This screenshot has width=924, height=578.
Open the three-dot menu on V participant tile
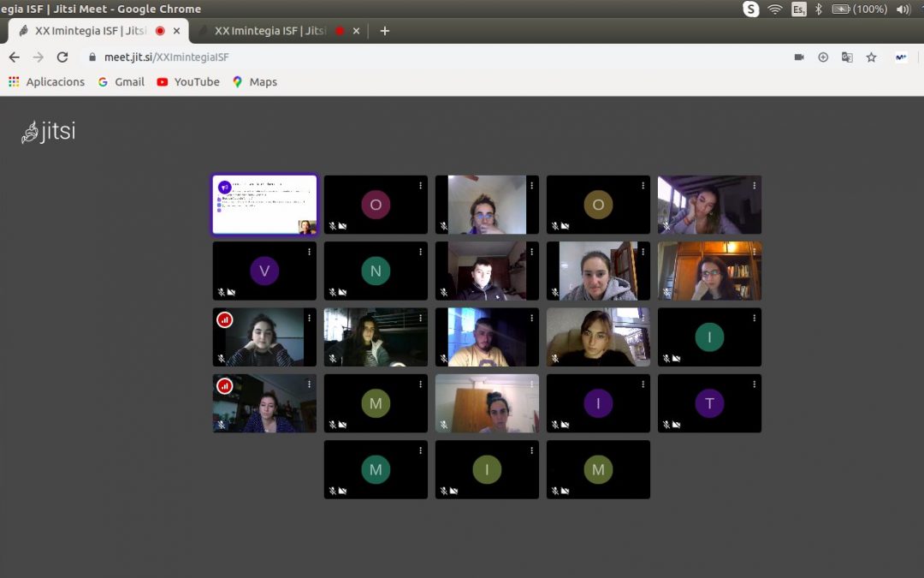pos(309,252)
